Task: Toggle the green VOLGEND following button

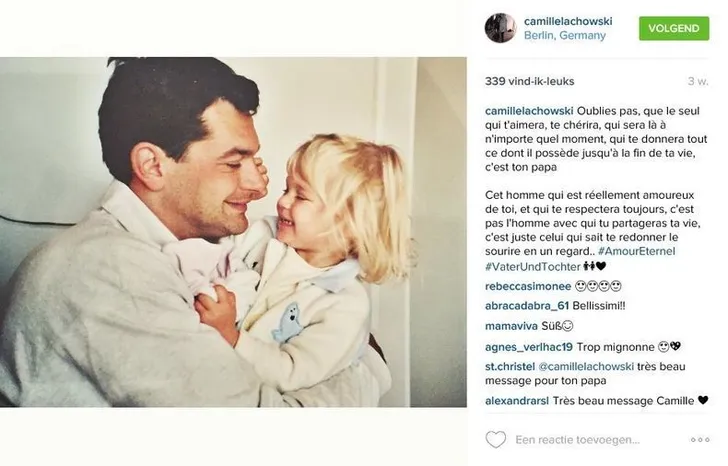Action: click(674, 28)
